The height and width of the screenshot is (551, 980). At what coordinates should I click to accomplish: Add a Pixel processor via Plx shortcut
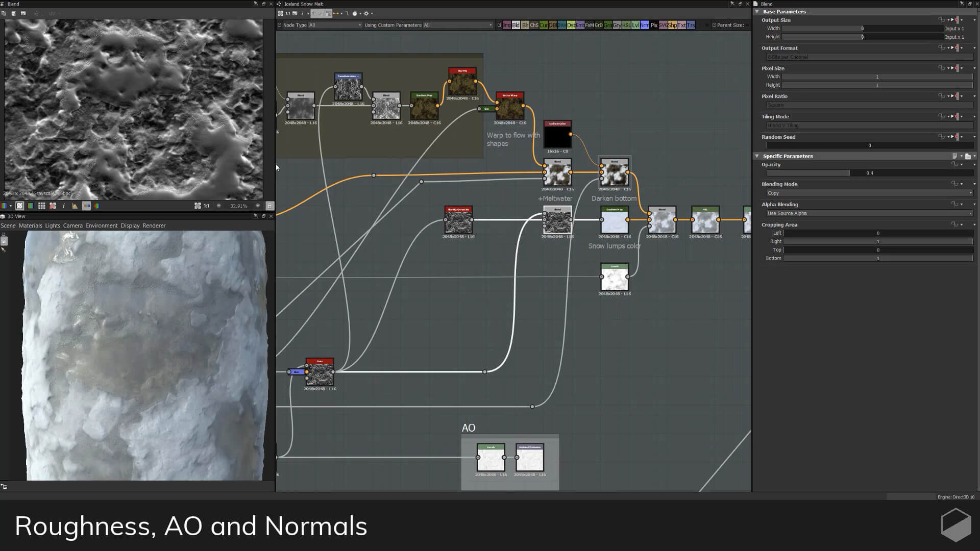(x=654, y=25)
